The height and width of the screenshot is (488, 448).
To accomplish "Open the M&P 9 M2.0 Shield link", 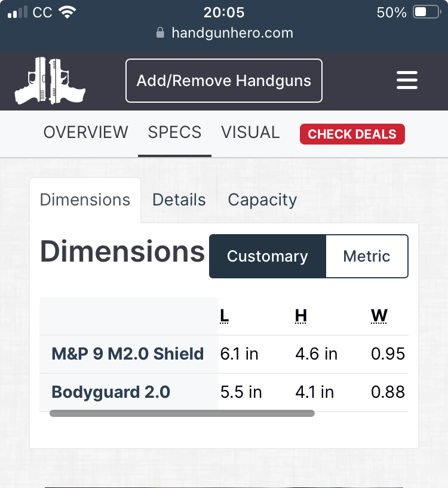I will (128, 354).
